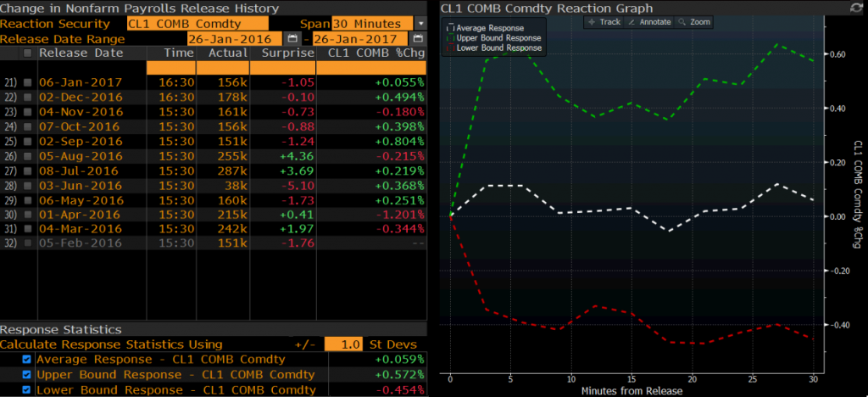
Task: Check the box for row 04-Nov-2016
Action: 27,112
